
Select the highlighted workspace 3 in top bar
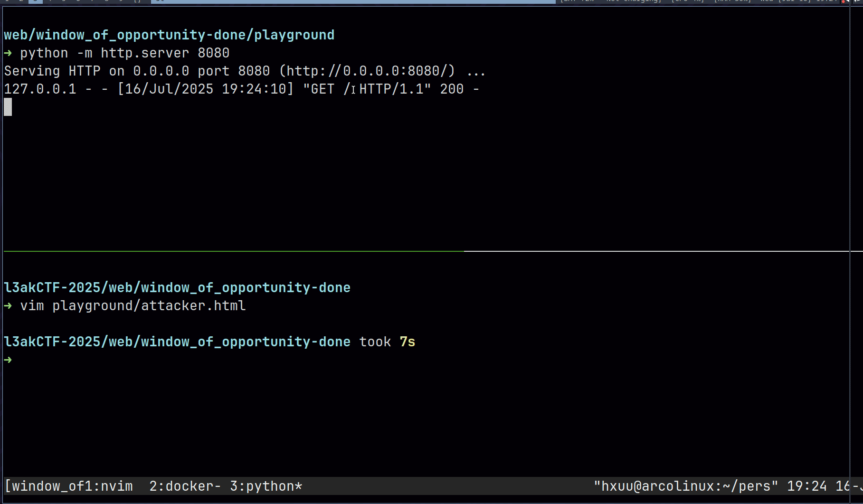pos(35,1)
